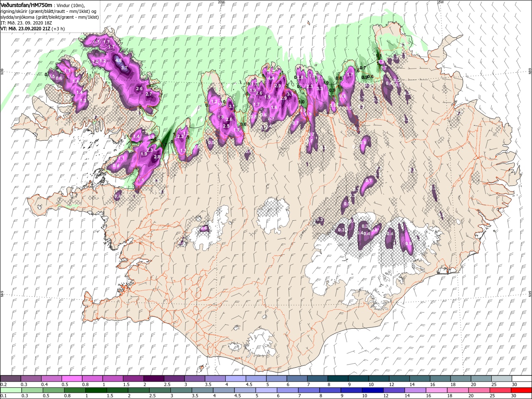Click the 2.5 snowfall value label on the map
532x399 pixels.
(x=226, y=126)
